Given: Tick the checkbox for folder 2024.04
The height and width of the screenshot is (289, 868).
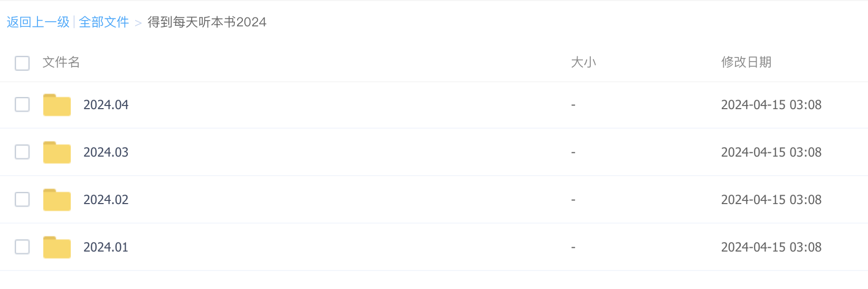Looking at the screenshot, I should 22,104.
